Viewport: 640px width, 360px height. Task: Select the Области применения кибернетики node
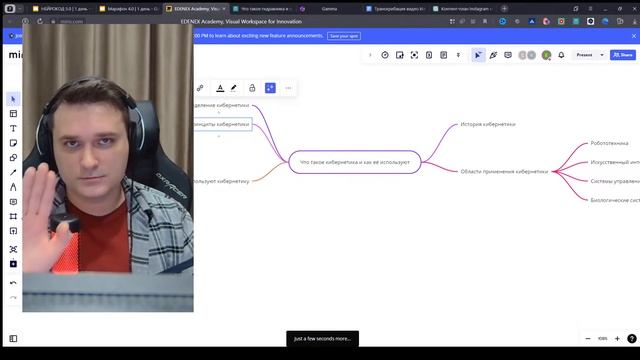click(x=504, y=171)
